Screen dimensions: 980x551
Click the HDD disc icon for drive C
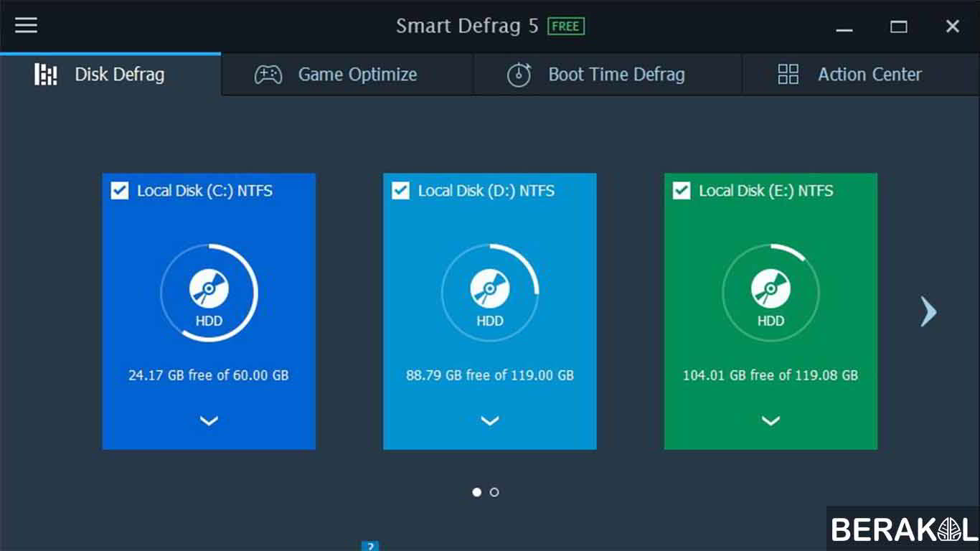(209, 290)
